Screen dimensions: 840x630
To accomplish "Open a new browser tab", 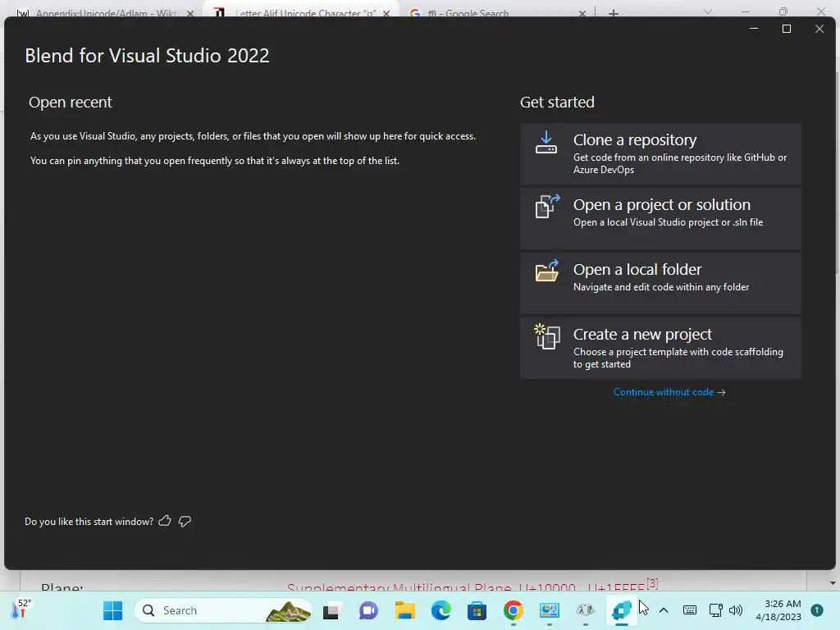I will pyautogui.click(x=614, y=13).
